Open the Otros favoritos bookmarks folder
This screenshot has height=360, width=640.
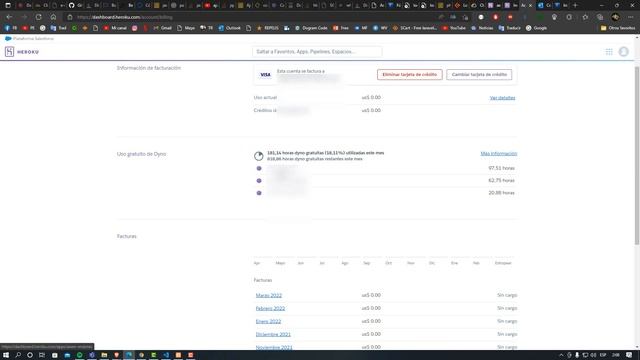point(618,28)
